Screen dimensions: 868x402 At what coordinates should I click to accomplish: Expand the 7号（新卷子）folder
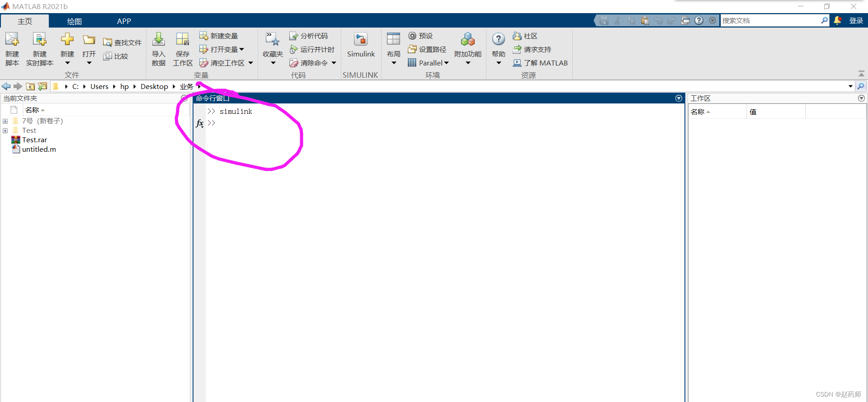coord(5,121)
